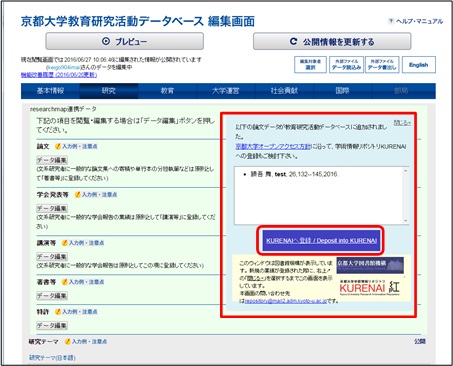Image resolution: width=453 pixels, height=366 pixels.
Task: Open 入力例・注意点 link beside 学会発表等
Action: tap(99, 195)
